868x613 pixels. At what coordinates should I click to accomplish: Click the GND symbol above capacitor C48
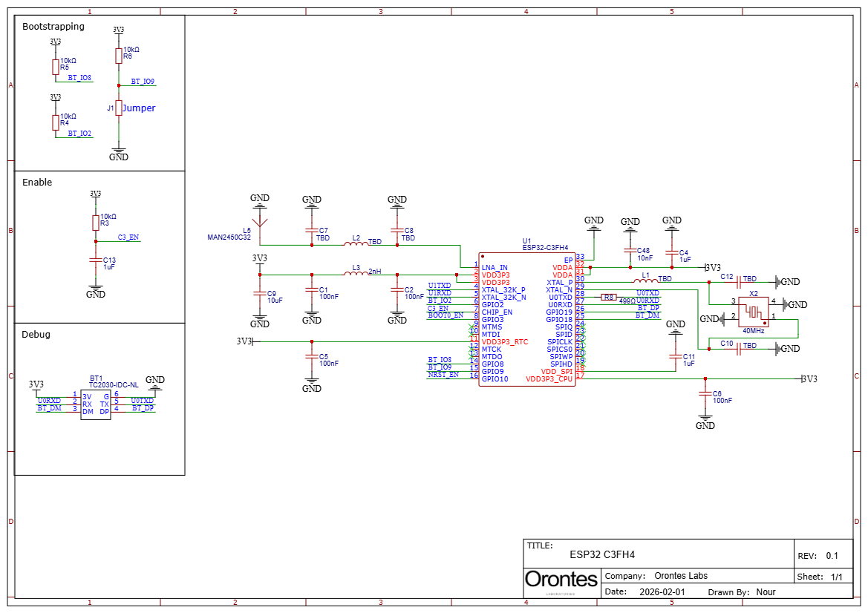pos(630,223)
